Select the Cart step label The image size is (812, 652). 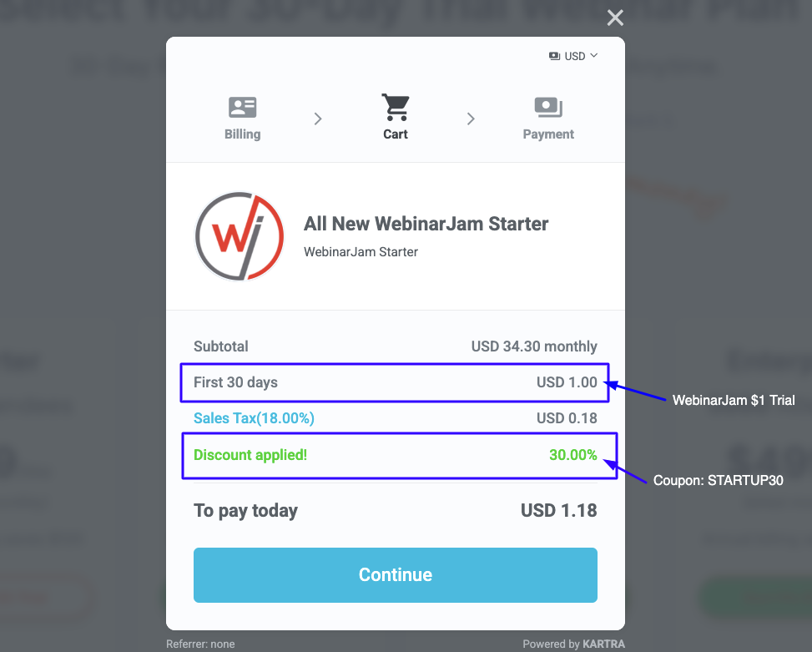(x=396, y=134)
